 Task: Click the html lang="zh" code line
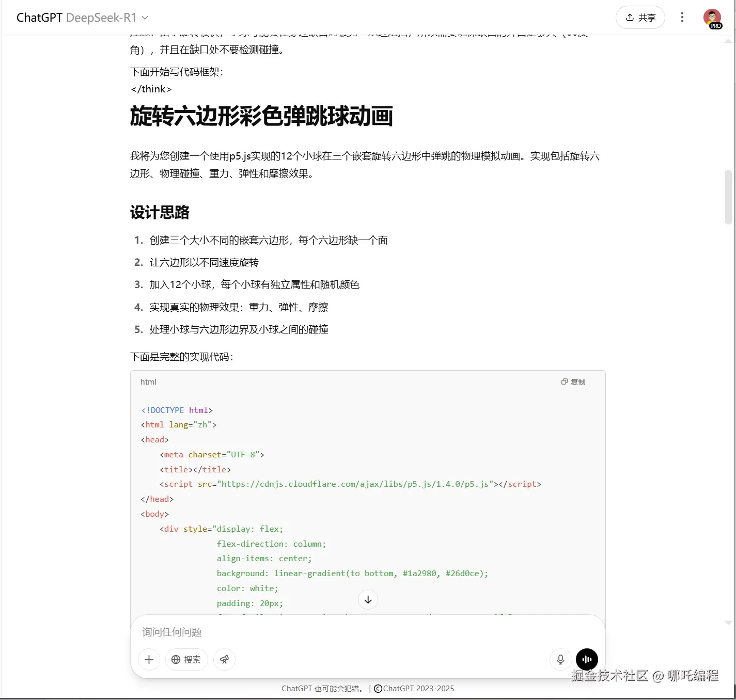(x=178, y=424)
